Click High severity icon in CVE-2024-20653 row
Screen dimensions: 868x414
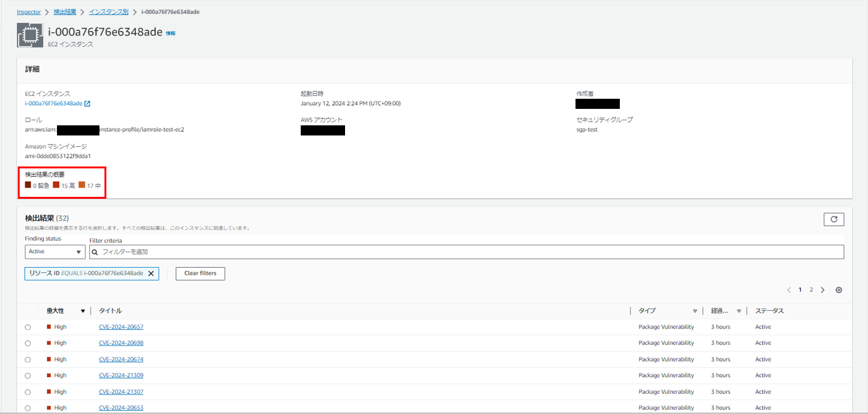(x=49, y=408)
